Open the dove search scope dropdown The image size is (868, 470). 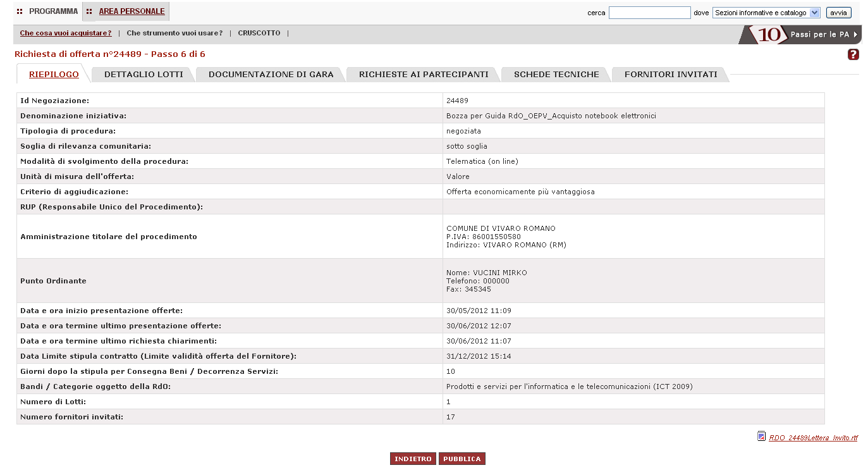766,13
